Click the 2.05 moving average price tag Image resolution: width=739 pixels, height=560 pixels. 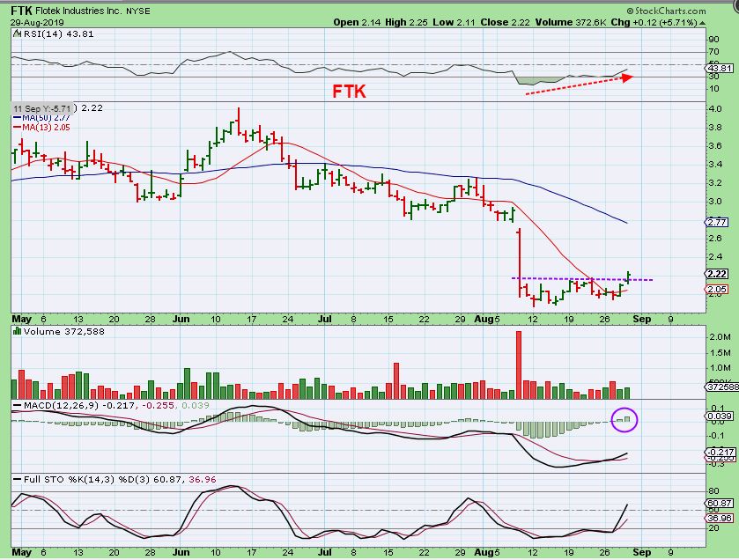click(x=717, y=289)
